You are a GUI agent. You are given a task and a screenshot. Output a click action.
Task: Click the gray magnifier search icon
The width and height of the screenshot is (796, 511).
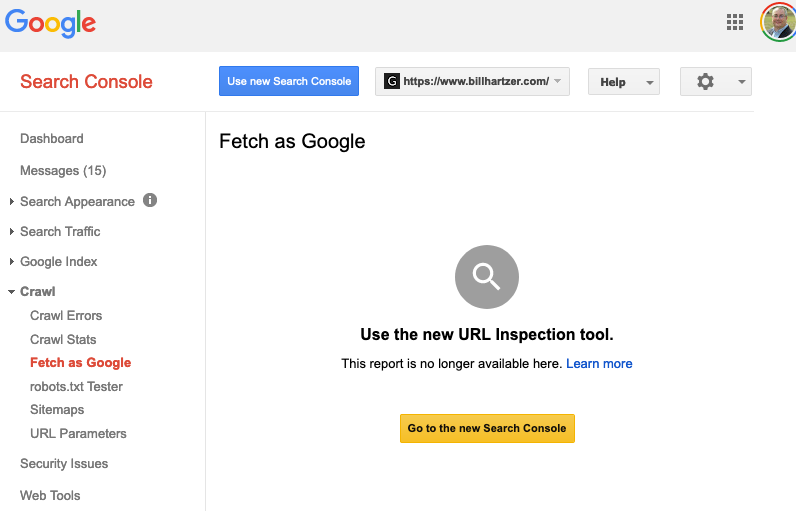(x=487, y=277)
